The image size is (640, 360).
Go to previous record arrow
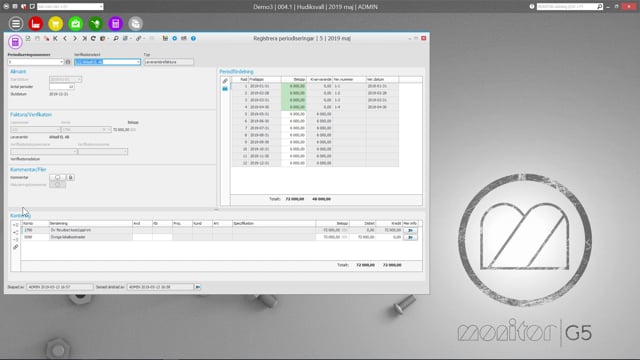tap(65, 38)
